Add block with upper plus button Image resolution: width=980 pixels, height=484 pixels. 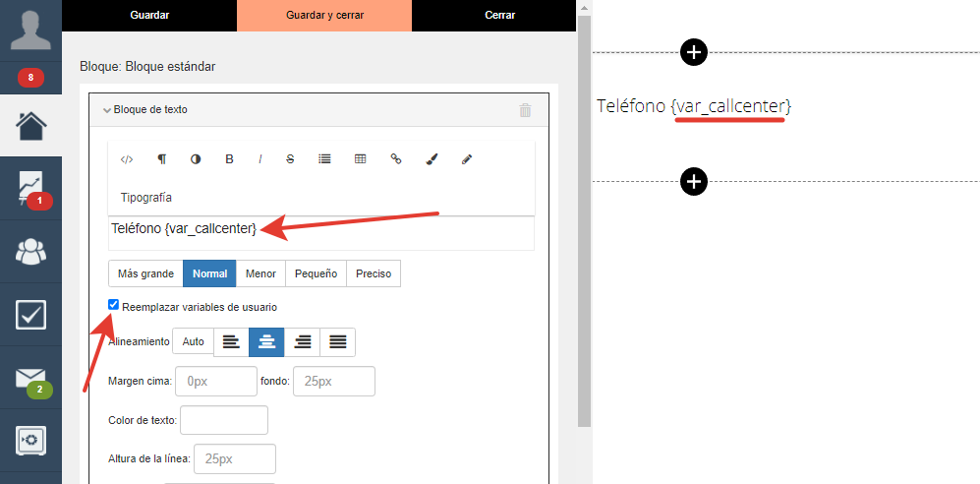click(x=694, y=52)
